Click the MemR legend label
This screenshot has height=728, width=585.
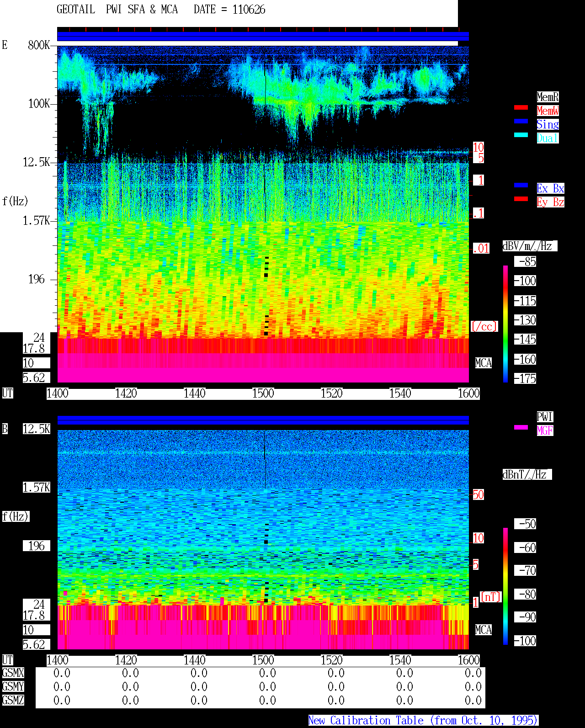point(548,97)
